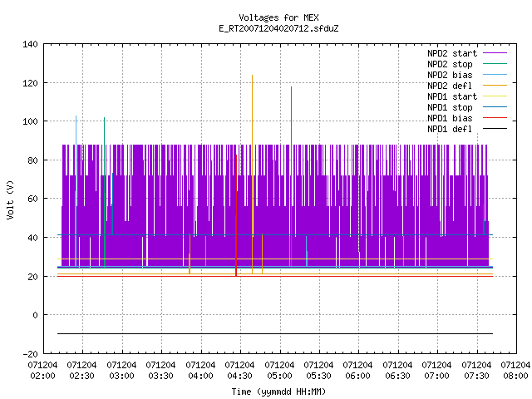532x399 pixels.
Task: Click the x-axis tick '071204 04:30'
Action: tap(239, 371)
